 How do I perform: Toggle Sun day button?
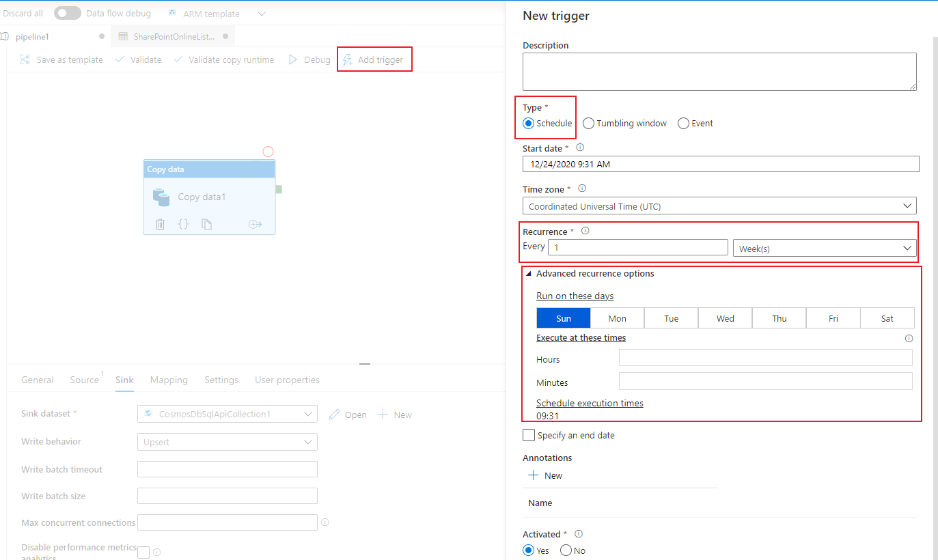pos(564,318)
